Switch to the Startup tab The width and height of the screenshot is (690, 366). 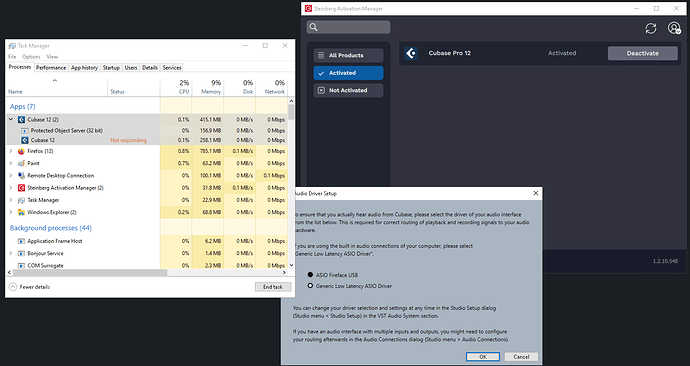click(x=111, y=68)
